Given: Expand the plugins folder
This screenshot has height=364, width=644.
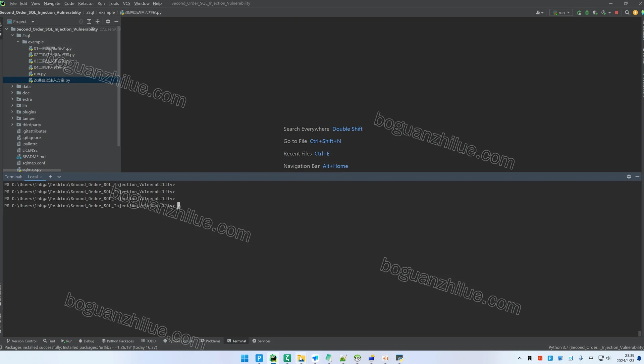Looking at the screenshot, I should pos(12,112).
